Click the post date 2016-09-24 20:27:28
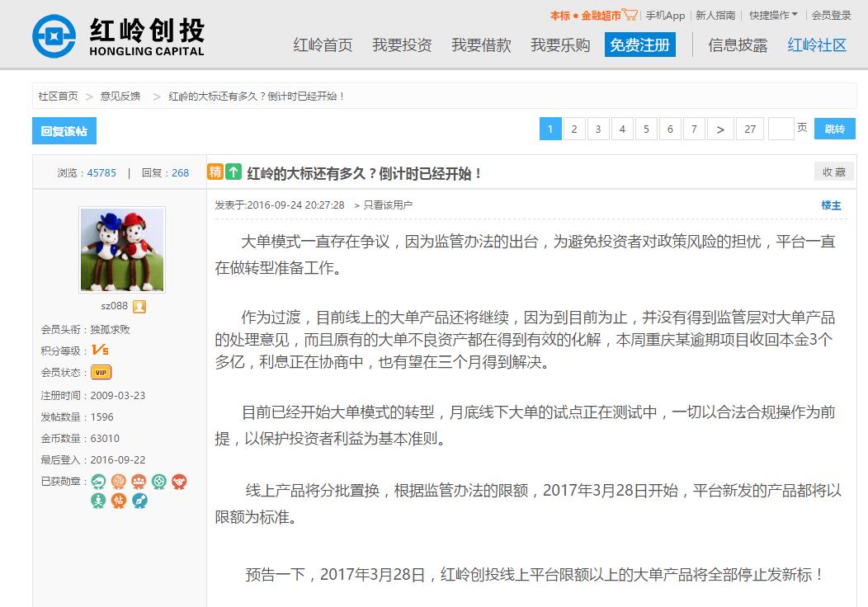 (x=295, y=205)
